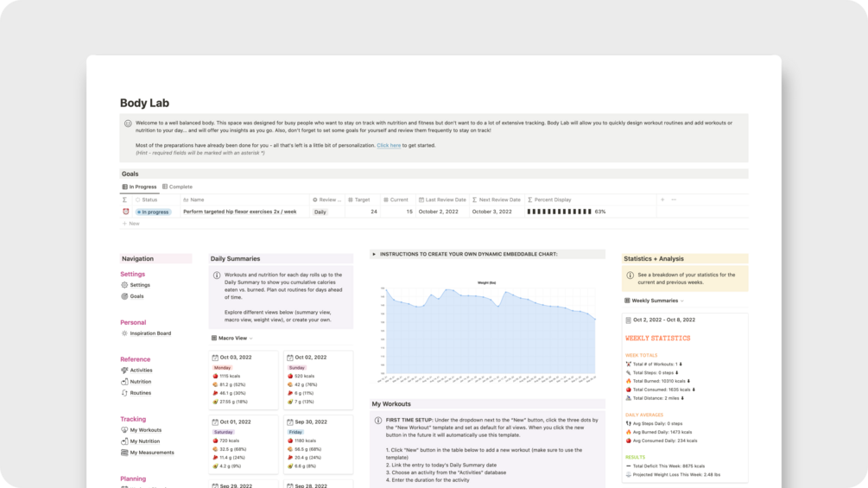Click the Goals target icon in Navigation
This screenshot has width=868, height=488.
point(124,296)
